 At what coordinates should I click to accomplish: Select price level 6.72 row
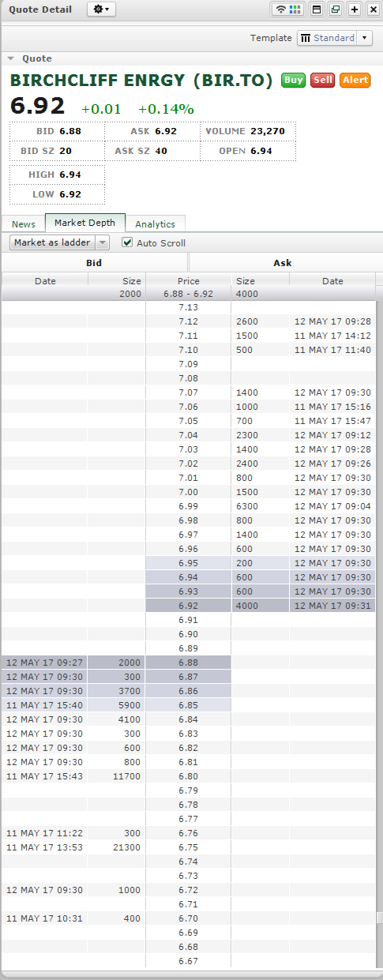pos(189,890)
